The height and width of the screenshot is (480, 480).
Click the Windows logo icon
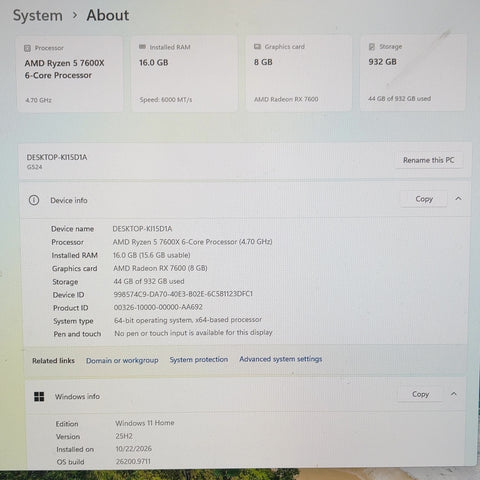pos(39,397)
